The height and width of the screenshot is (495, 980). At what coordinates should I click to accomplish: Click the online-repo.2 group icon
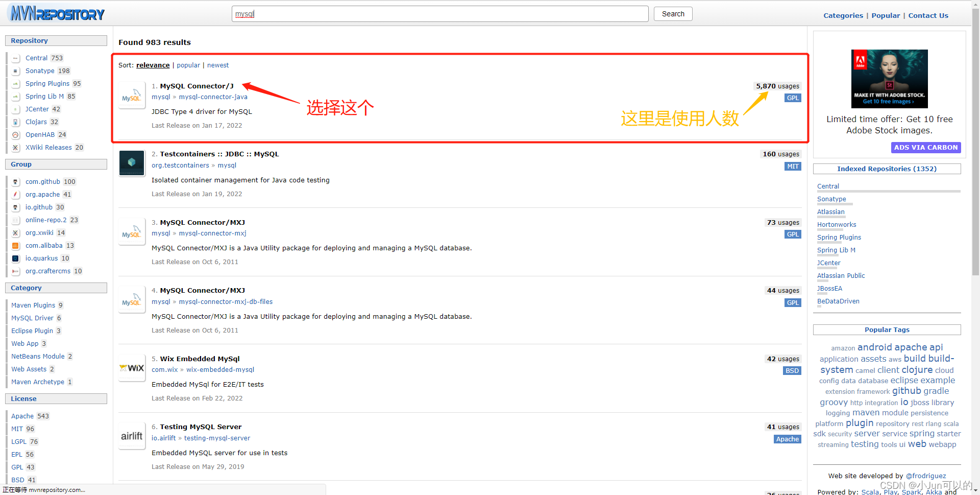coord(16,220)
